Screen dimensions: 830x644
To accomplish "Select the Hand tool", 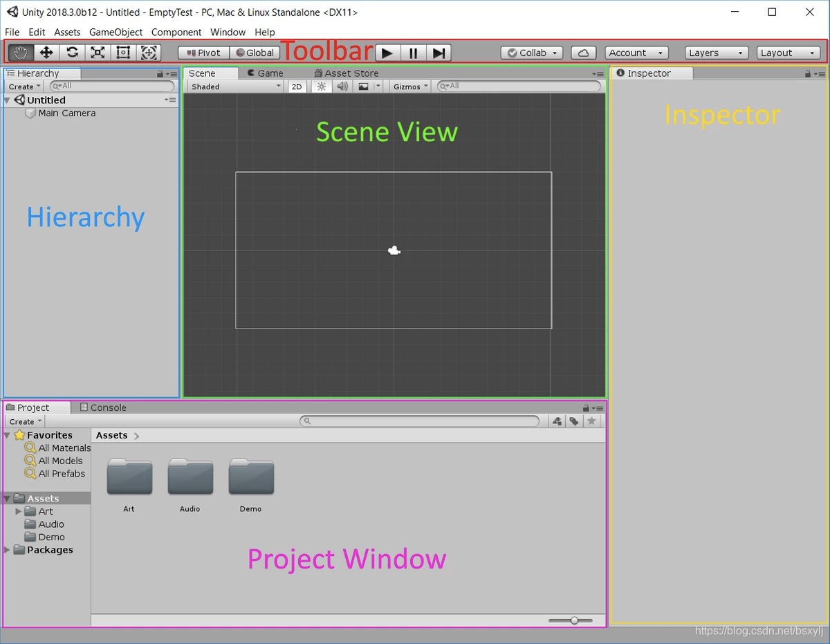I will click(x=21, y=53).
